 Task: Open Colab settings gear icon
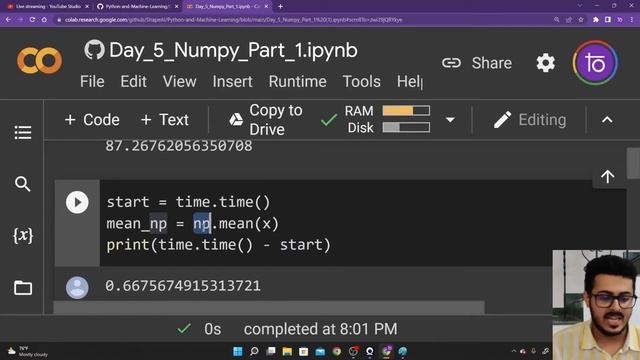point(545,63)
